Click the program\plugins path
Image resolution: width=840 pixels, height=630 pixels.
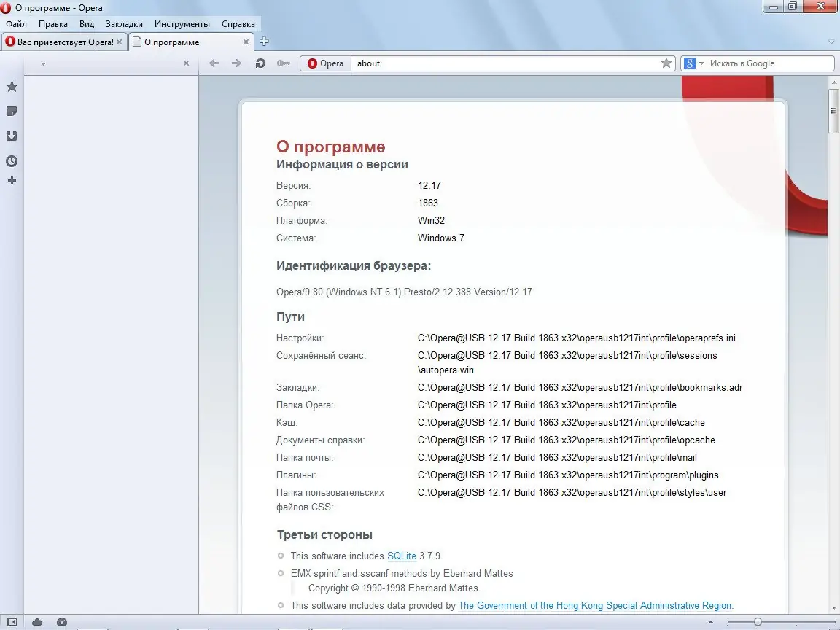[x=569, y=475]
